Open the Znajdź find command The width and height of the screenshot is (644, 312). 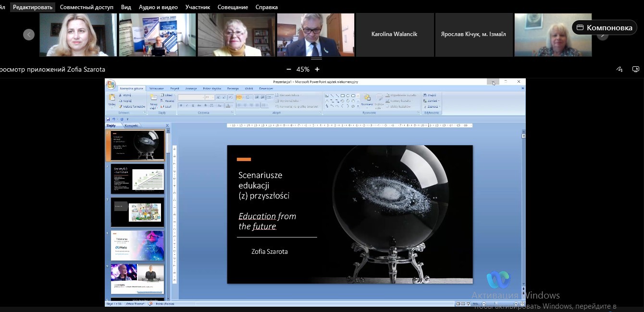(x=431, y=95)
